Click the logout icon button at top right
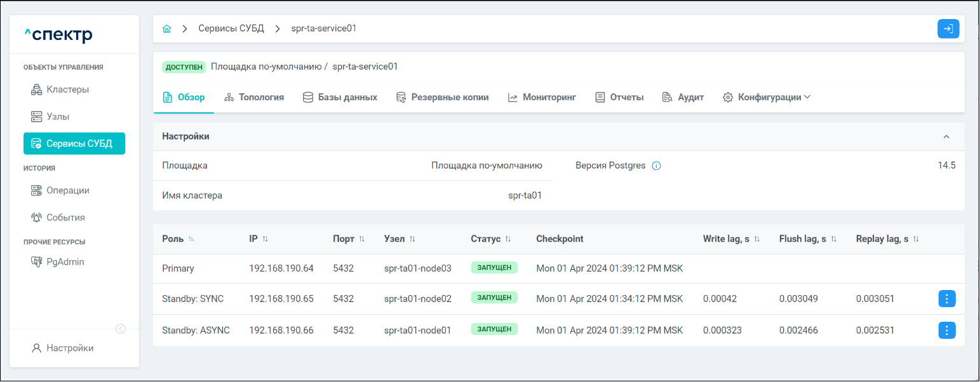980x382 pixels. point(948,29)
